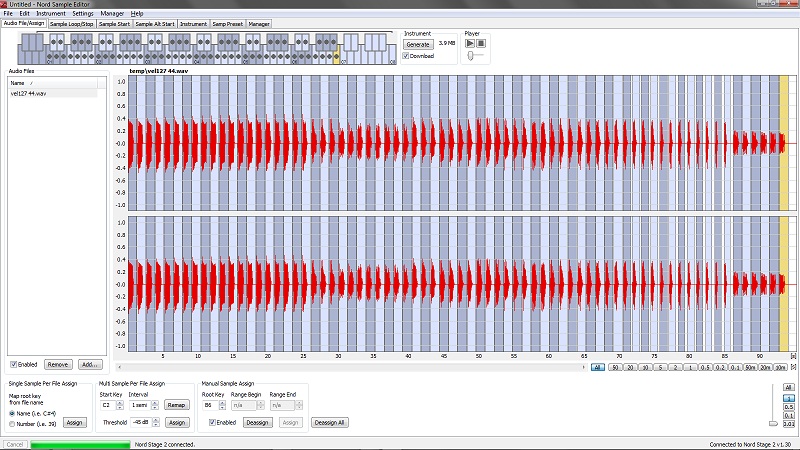The height and width of the screenshot is (450, 800).
Task: Set horizontal zoom to 10m
Action: point(779,368)
